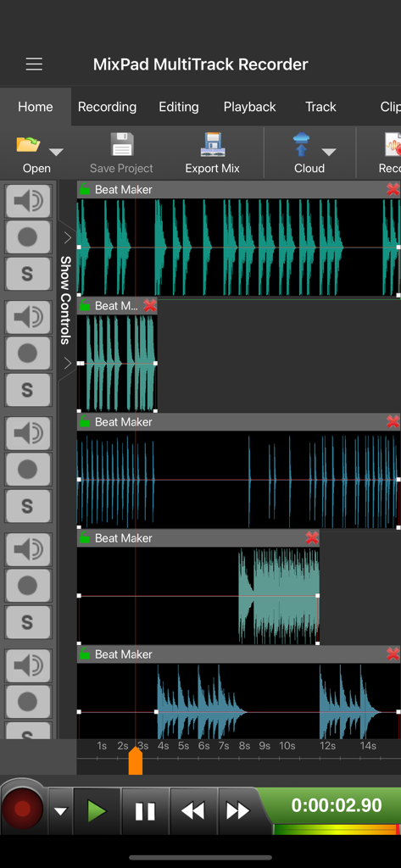Delete the second short Beat Maker clip

tap(149, 305)
